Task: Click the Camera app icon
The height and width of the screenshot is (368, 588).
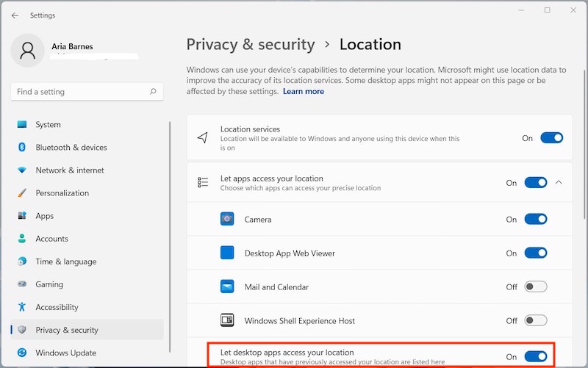Action: tap(227, 219)
